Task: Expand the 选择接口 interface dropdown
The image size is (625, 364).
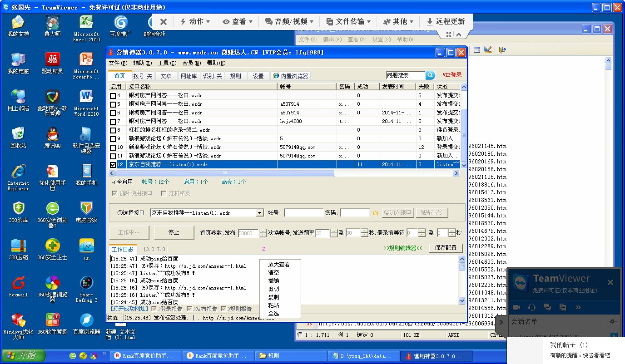Action: point(260,213)
